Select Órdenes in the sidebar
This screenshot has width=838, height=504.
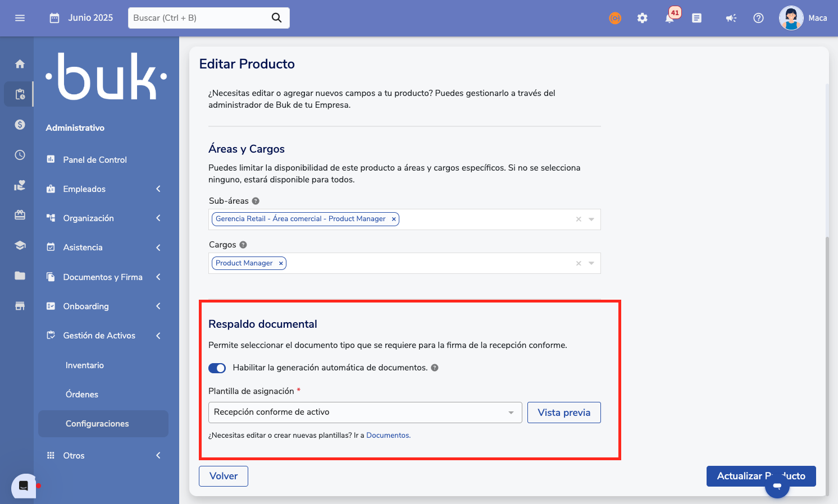point(82,395)
